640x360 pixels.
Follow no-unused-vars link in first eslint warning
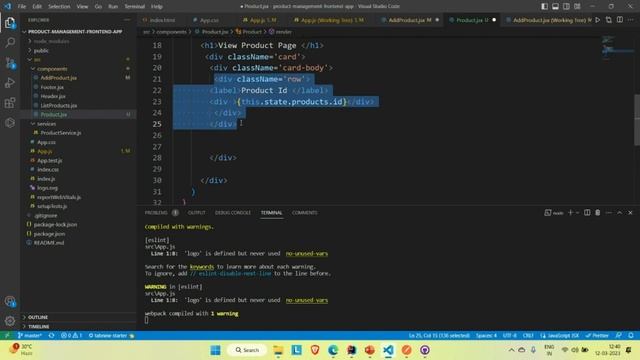click(x=307, y=253)
